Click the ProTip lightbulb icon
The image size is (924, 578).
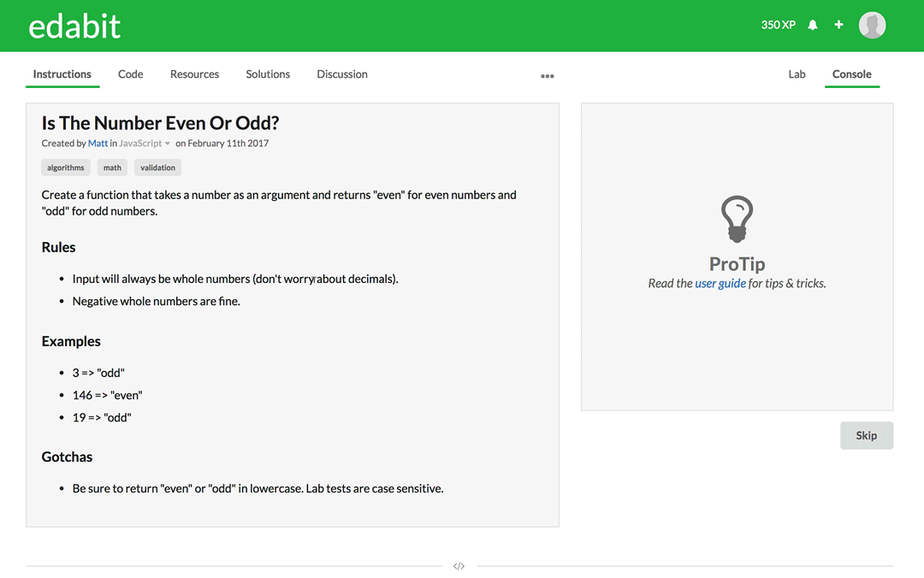[x=737, y=220]
